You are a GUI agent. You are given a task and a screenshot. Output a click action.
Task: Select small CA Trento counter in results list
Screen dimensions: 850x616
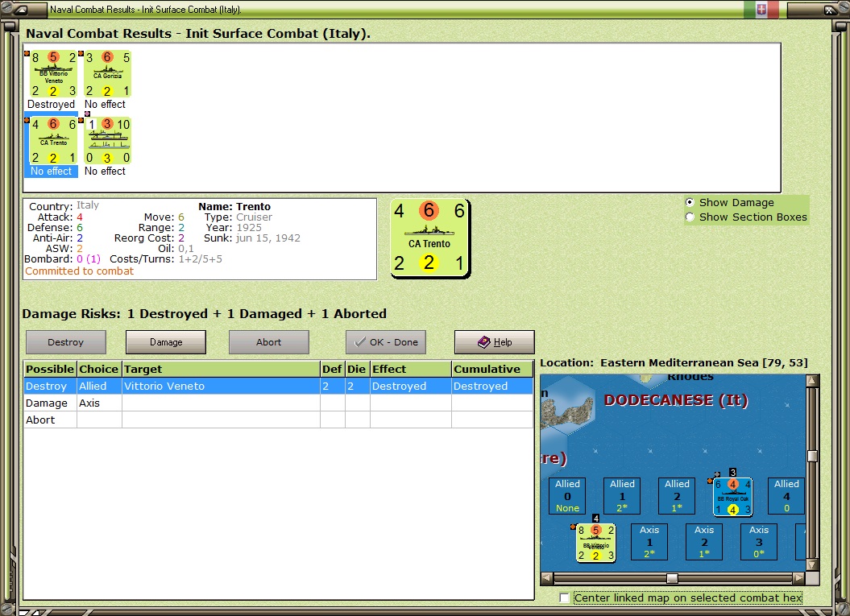click(x=53, y=141)
